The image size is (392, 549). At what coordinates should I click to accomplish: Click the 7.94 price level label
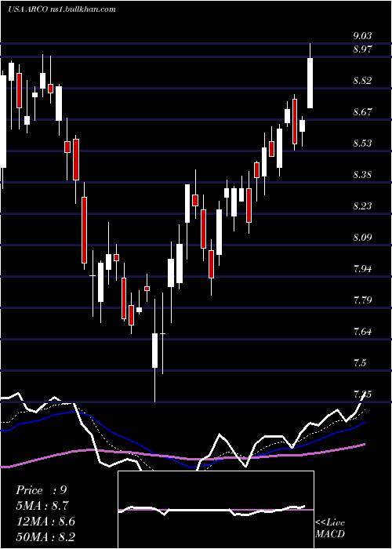[x=362, y=269]
